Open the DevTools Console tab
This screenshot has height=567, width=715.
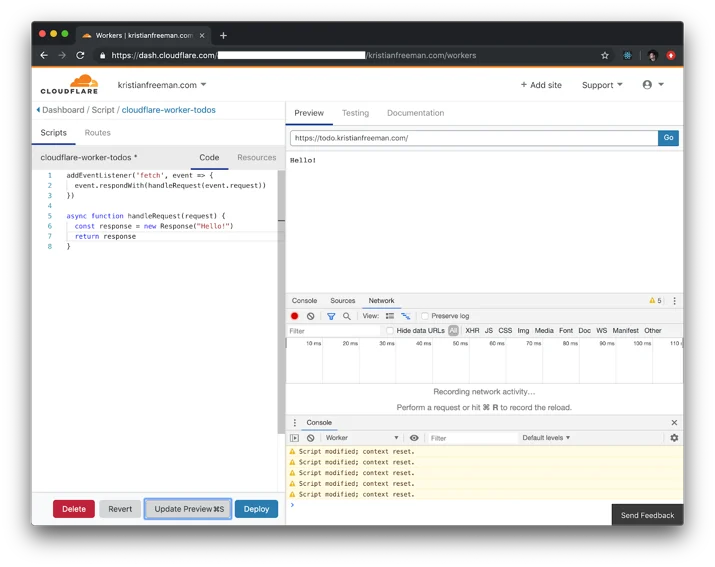(304, 301)
